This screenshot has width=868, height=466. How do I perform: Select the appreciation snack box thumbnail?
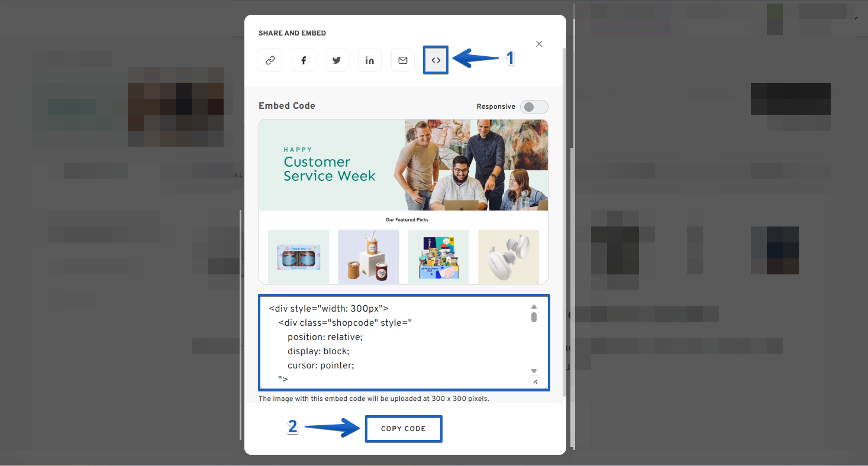438,257
